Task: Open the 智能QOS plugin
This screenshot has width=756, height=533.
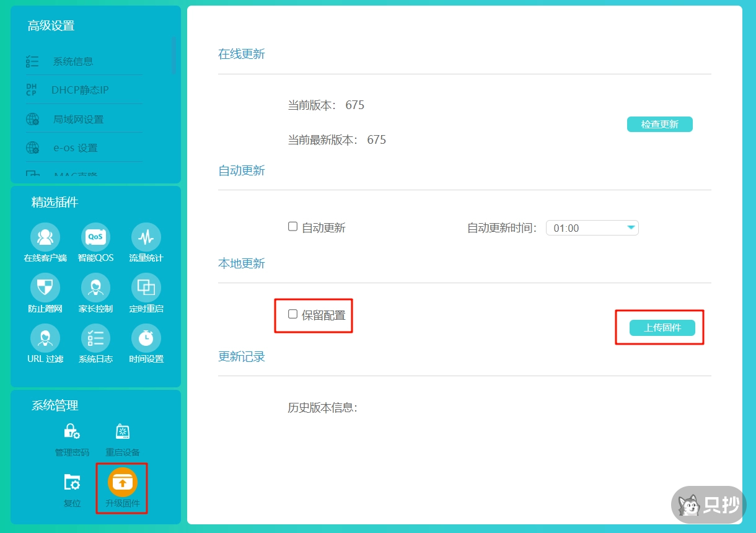Action: (95, 242)
